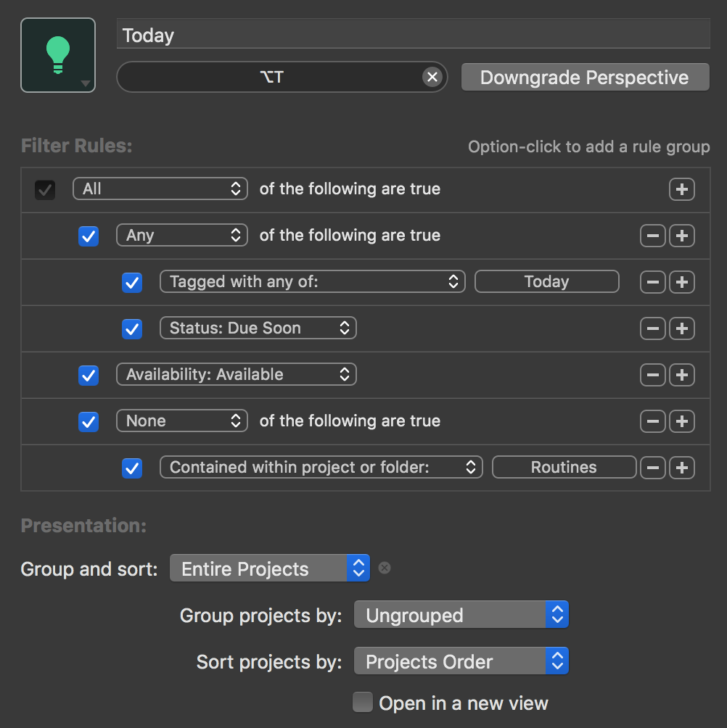
Task: Open the Tagged with any of rule type popup
Action: pos(312,282)
